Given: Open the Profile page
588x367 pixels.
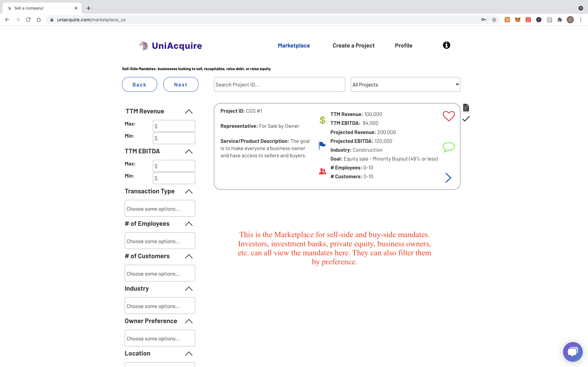Looking at the screenshot, I should point(403,46).
